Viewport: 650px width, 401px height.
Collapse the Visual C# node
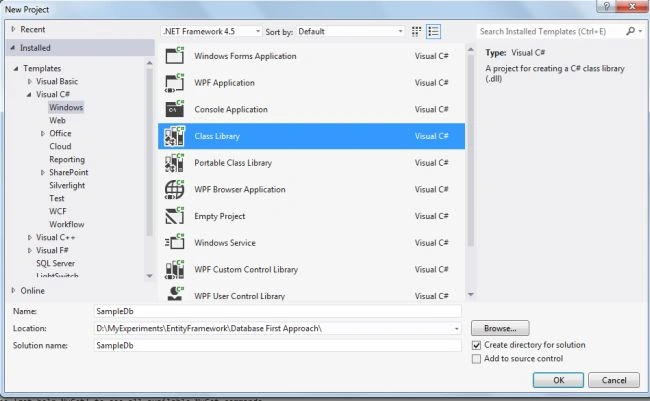(x=29, y=95)
